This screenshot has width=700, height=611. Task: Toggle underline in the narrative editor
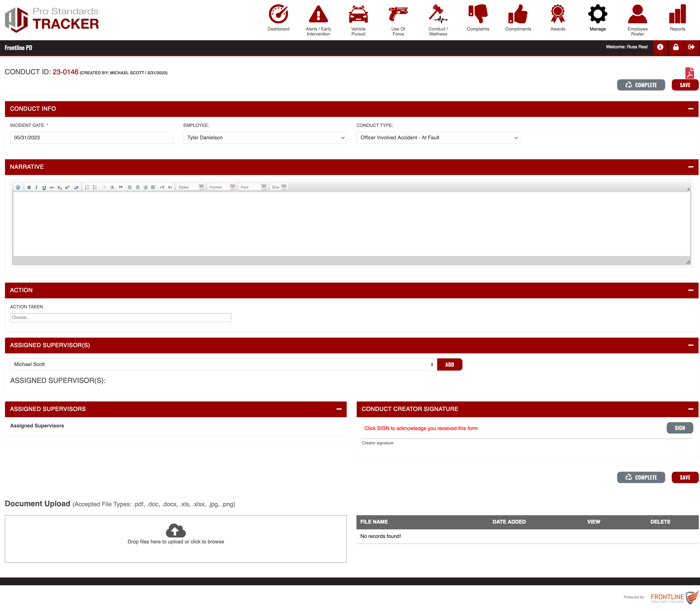(44, 187)
